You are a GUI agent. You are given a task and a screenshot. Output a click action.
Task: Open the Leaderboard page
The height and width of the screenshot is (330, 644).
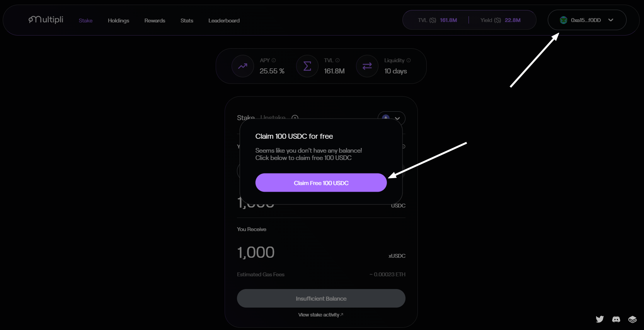click(x=224, y=20)
